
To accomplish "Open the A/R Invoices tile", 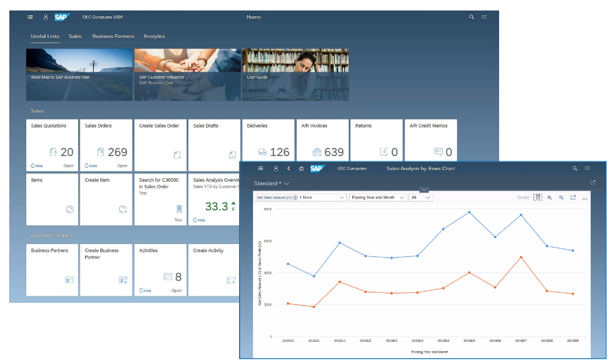I will [322, 140].
